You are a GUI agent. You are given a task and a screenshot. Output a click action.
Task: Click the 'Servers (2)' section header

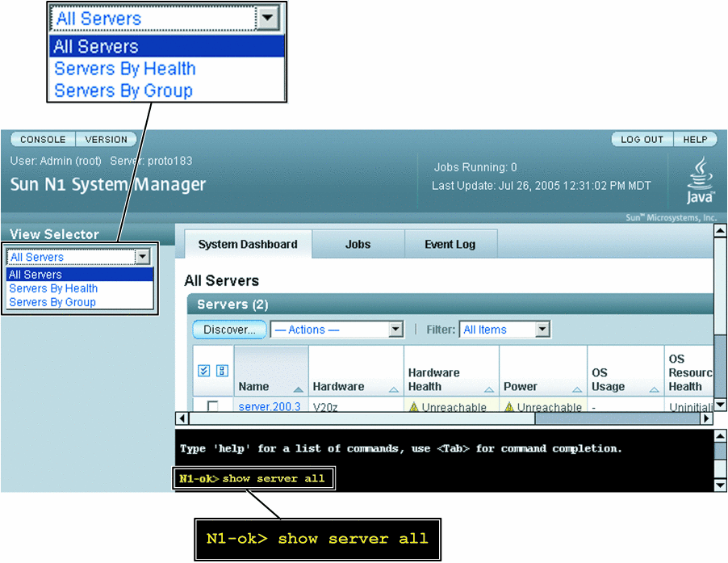pos(232,305)
